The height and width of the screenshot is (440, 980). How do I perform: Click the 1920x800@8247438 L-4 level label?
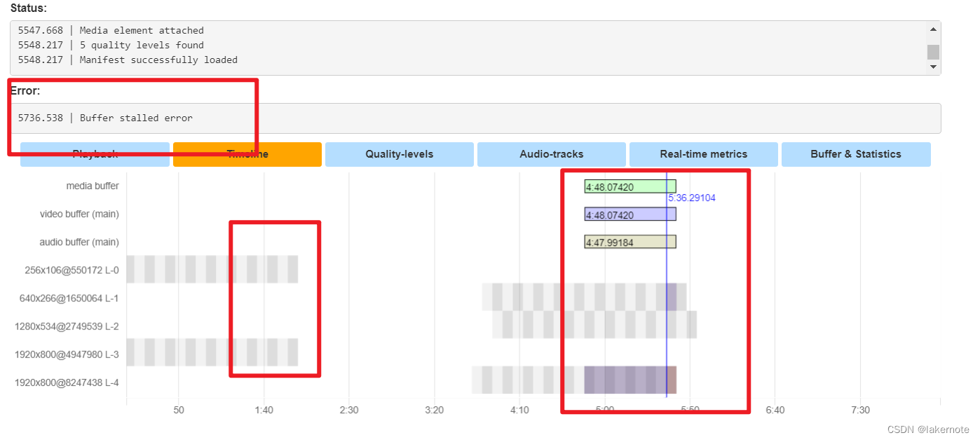(67, 383)
